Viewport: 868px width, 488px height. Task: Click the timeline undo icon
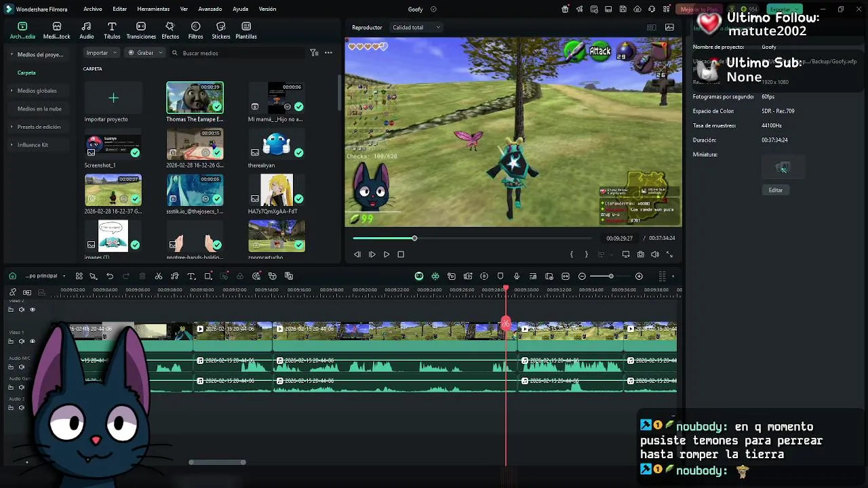pyautogui.click(x=110, y=277)
